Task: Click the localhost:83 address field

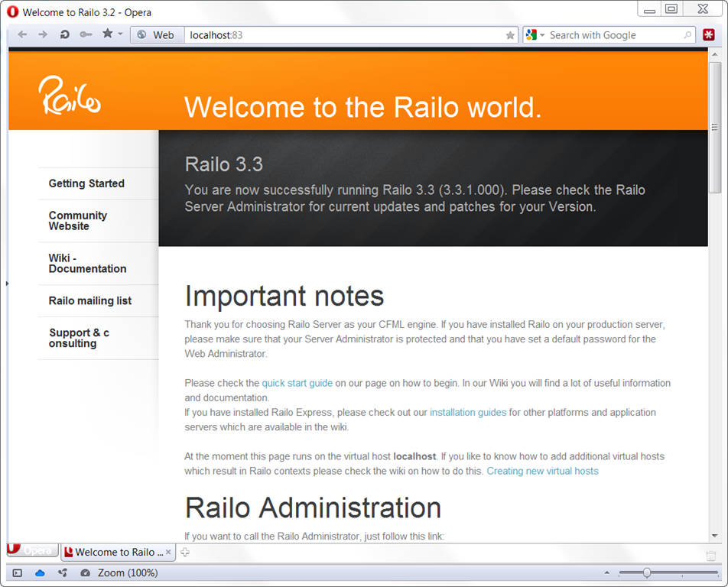Action: point(344,35)
